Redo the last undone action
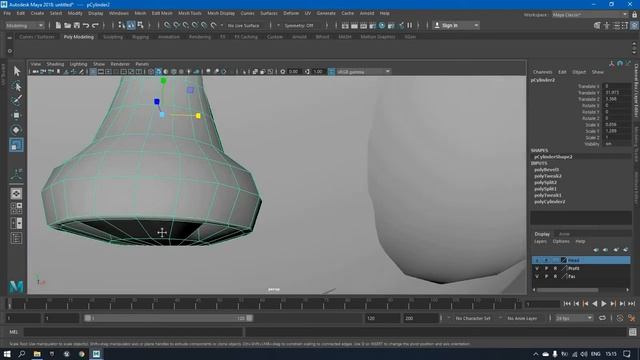This screenshot has height=360, width=640. click(95, 25)
